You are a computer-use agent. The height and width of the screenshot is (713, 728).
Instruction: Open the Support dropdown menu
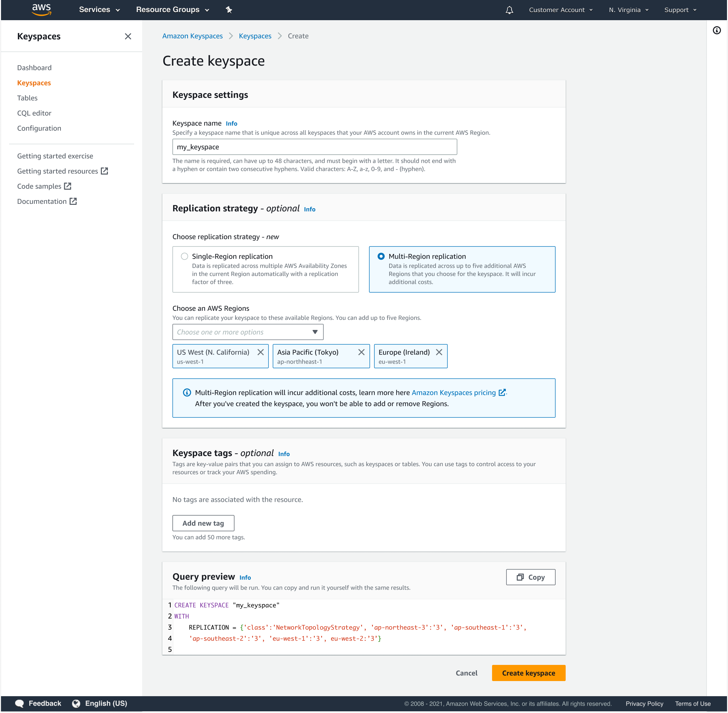tap(680, 10)
